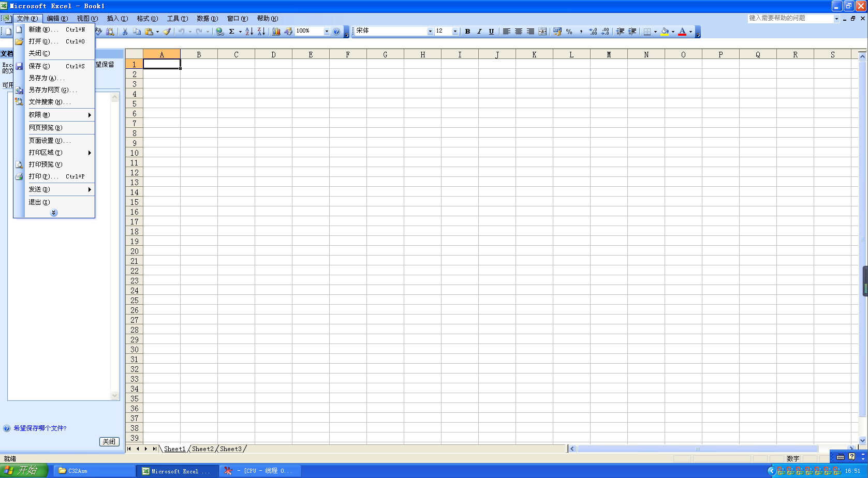
Task: Expand the full File menu chevron
Action: (54, 213)
